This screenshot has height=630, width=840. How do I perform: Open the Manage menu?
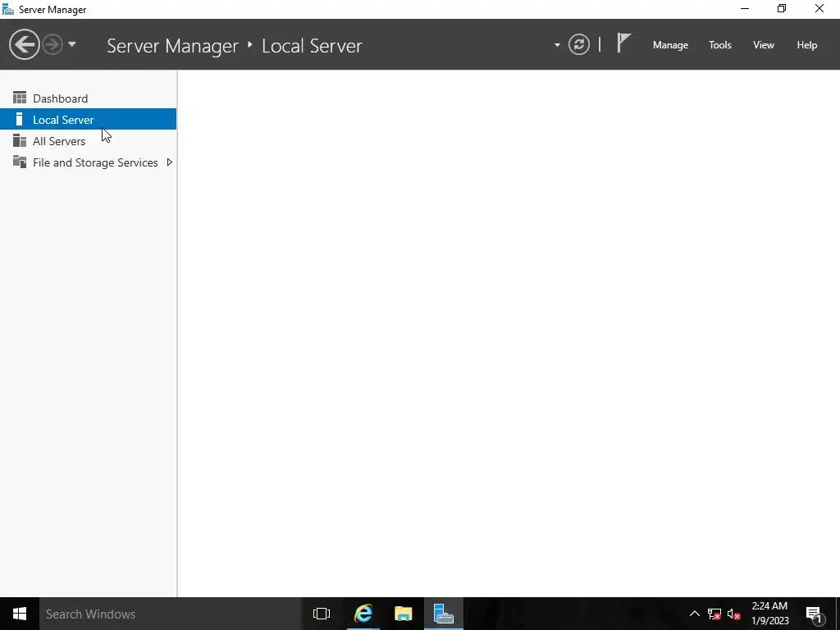tap(670, 45)
